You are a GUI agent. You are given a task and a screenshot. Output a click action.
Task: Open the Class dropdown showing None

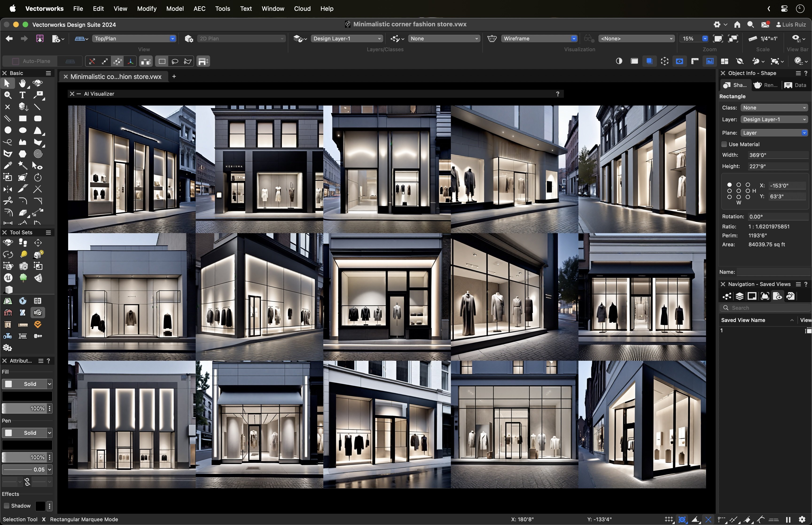pyautogui.click(x=774, y=107)
